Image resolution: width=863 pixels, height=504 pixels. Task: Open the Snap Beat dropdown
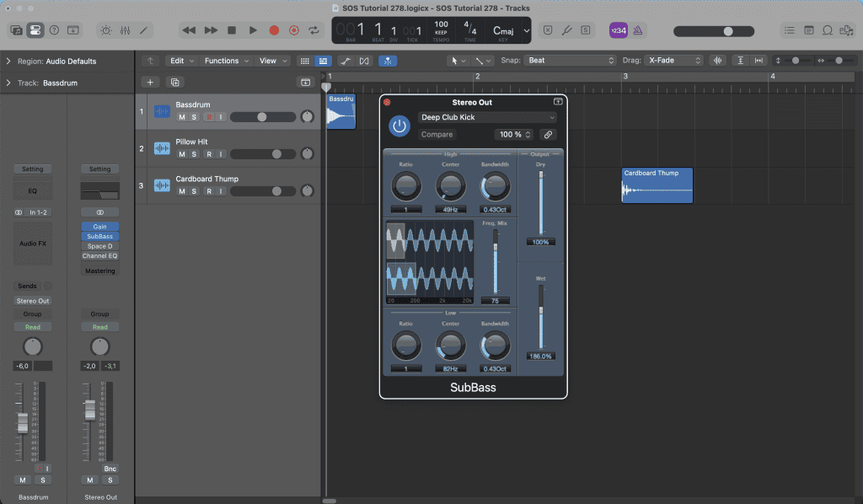point(571,61)
